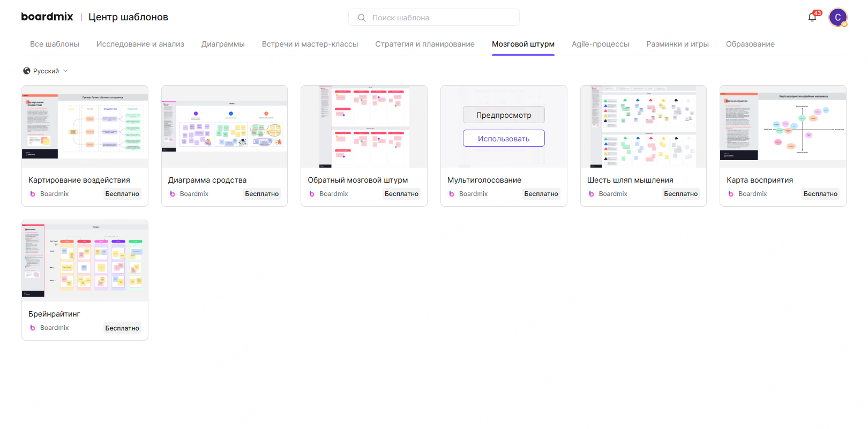868x429 pixels.
Task: Open the Диаграмма сродства template thumbnail
Action: (x=225, y=126)
